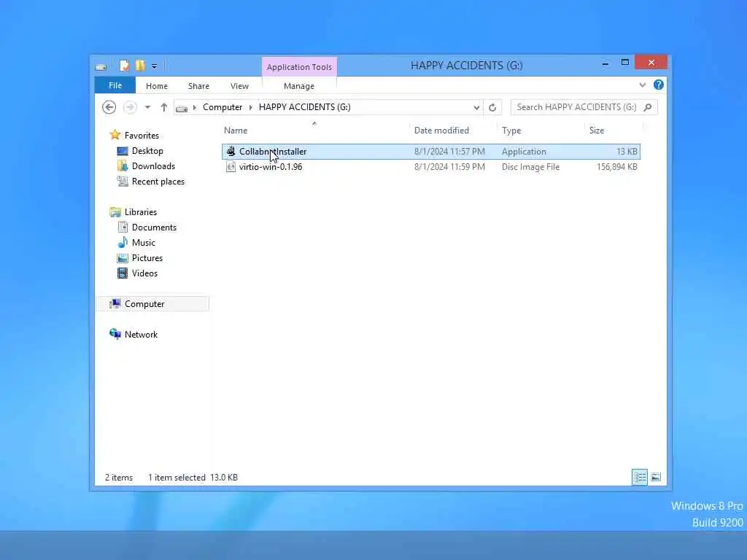
Task: Go up one level with Up arrow
Action: (164, 107)
